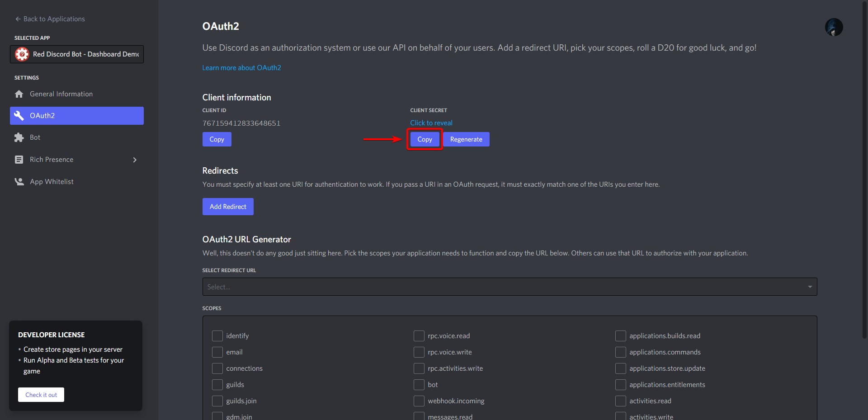Enable applications.entitlements scope

(621, 385)
